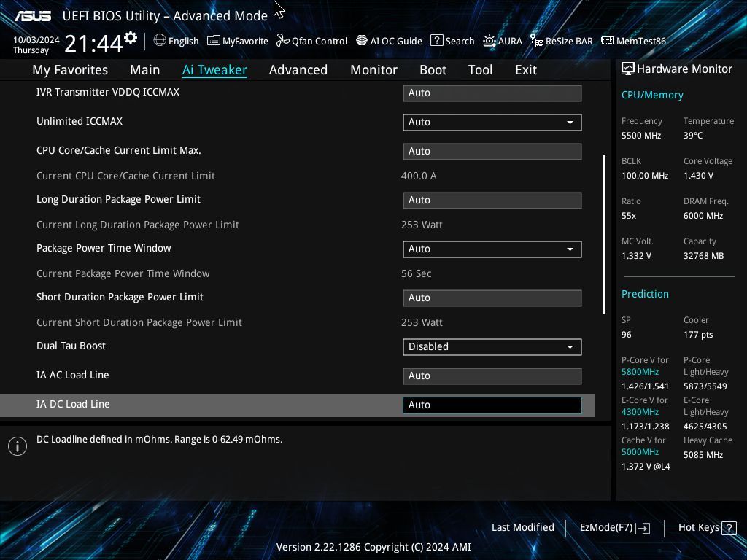Click the EzMode exit arrow icon
The height and width of the screenshot is (560, 747).
(643, 528)
